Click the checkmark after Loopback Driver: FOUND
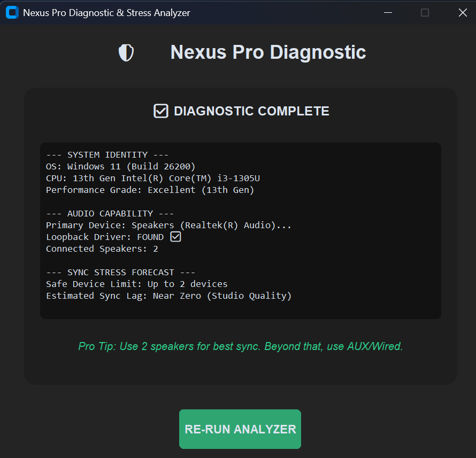The image size is (476, 458). (175, 237)
